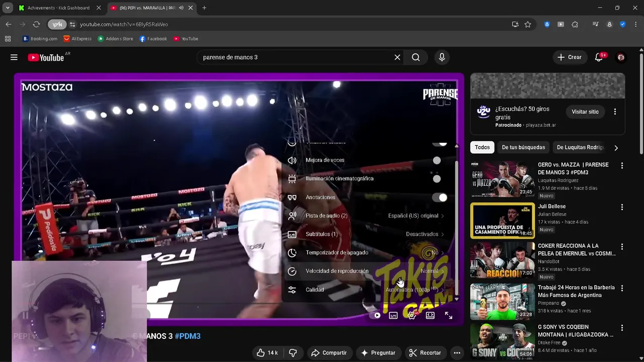Open the Chrome apps grid in bookmarks bar
Viewport: 644px width, 362px height.
click(x=8, y=39)
